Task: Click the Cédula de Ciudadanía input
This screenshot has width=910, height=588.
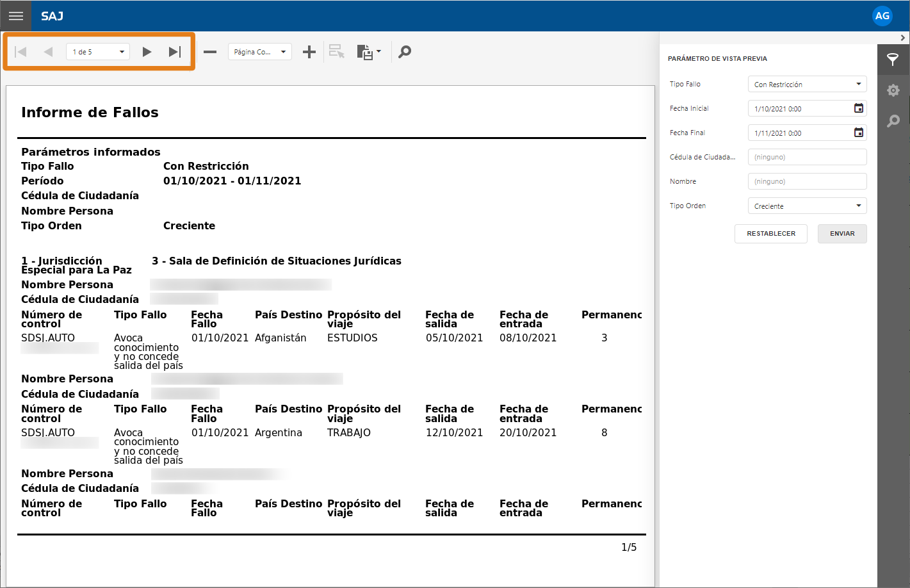Action: [807, 157]
